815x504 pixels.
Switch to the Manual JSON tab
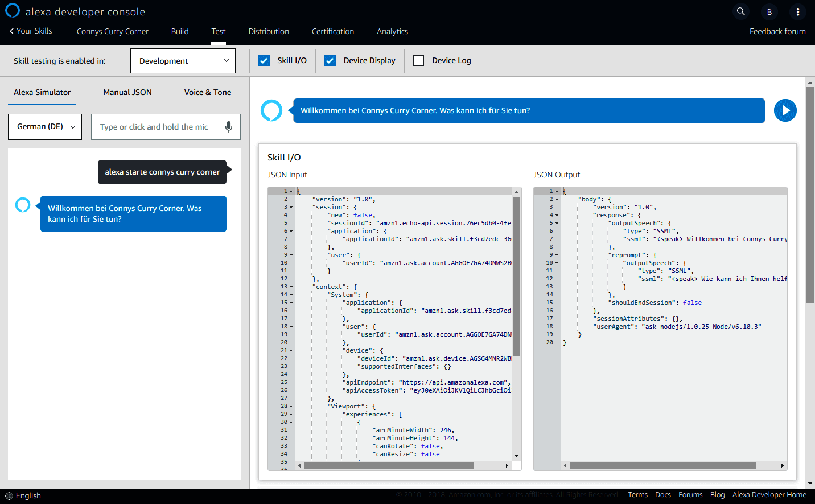[127, 92]
